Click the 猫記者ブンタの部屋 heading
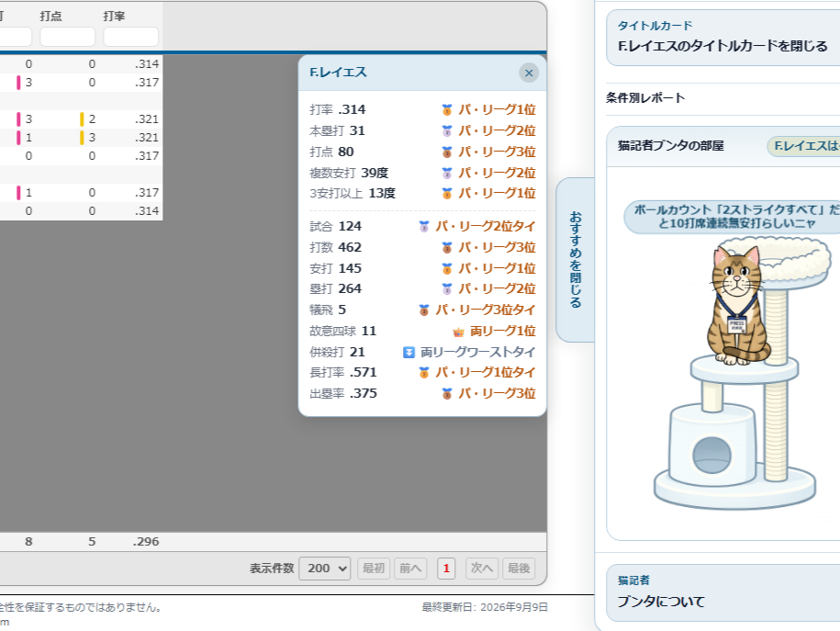840x631 pixels. (x=671, y=146)
